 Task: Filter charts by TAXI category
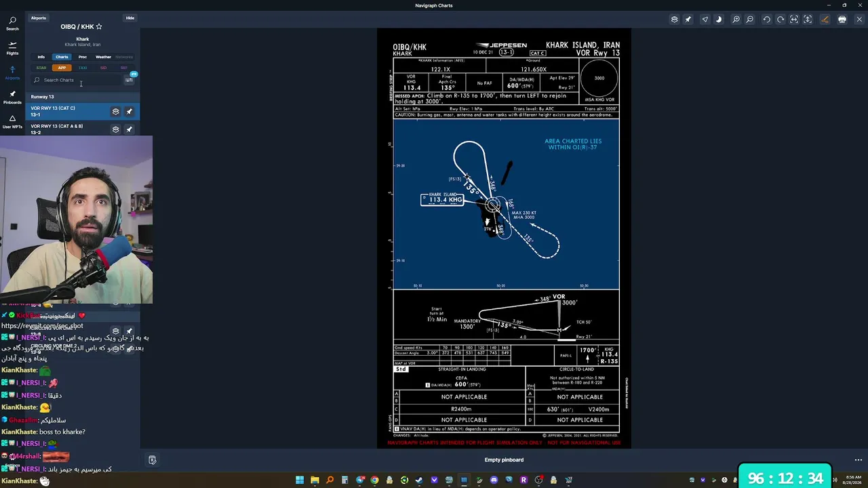[83, 68]
